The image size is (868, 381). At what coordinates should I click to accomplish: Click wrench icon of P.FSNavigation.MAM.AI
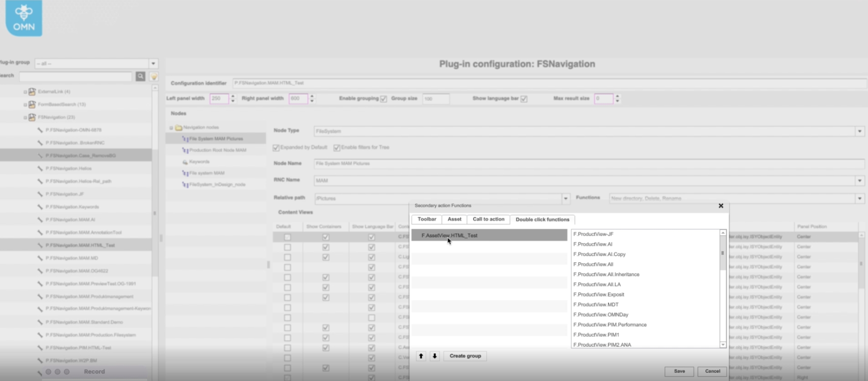[40, 220]
